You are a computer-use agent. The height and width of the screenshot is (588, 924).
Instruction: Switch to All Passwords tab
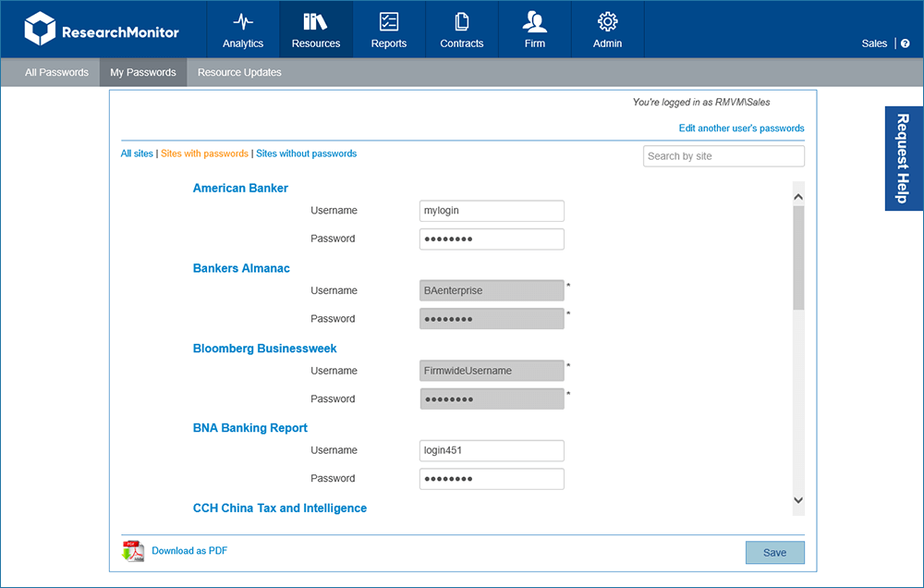click(56, 72)
